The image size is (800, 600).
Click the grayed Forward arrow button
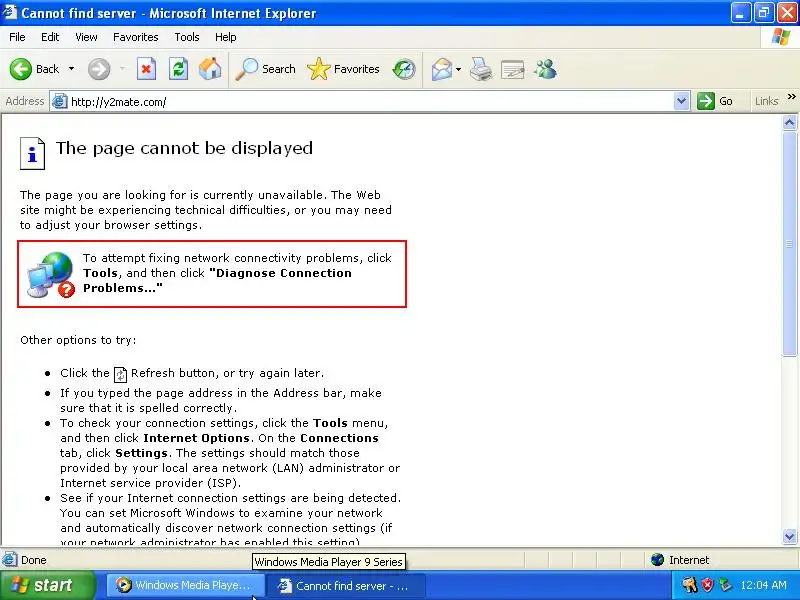(x=99, y=69)
